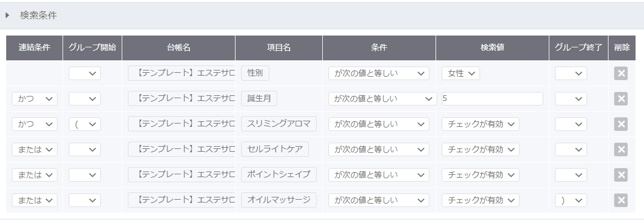Delete the 性別 condition row
This screenshot has width=644, height=220.
point(620,73)
